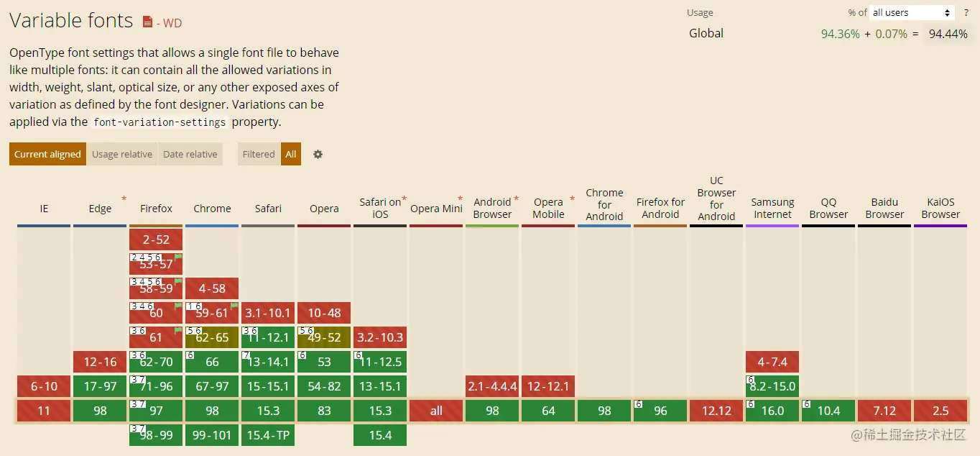This screenshot has height=456, width=980.
Task: Click the Edge column header
Action: tap(100, 209)
